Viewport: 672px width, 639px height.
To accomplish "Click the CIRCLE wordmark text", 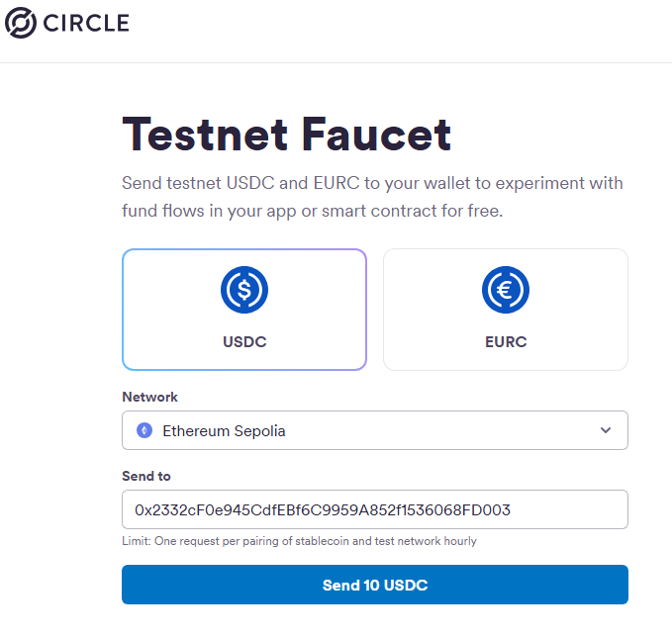I will 87,22.
